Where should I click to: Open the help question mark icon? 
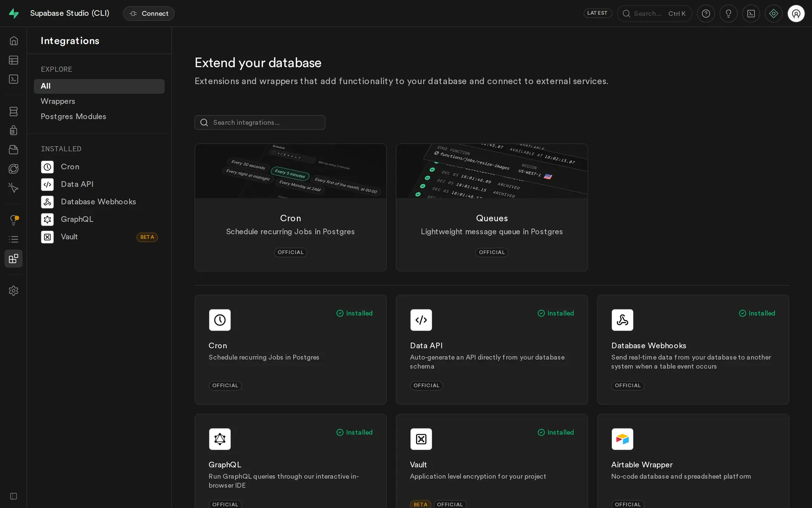coord(706,14)
